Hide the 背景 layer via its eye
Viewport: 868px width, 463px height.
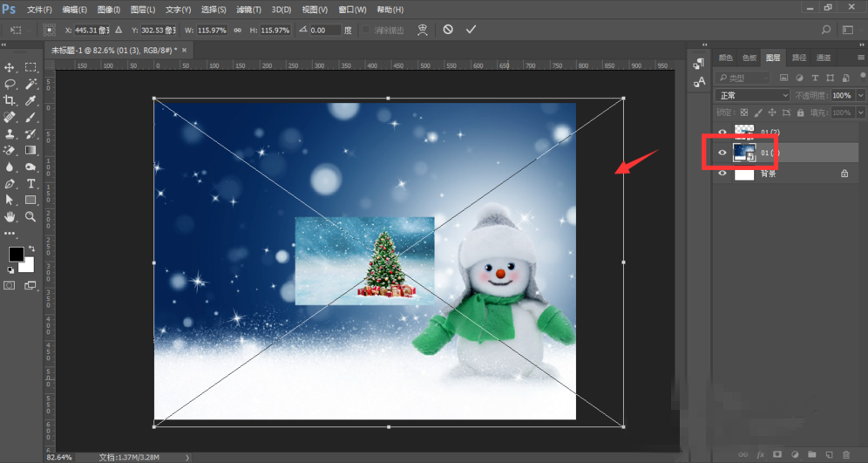722,174
